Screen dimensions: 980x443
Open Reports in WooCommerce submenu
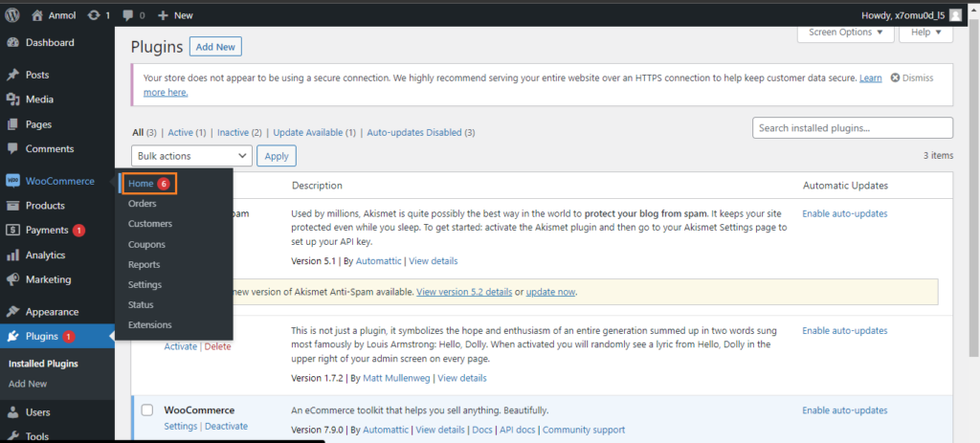(x=144, y=264)
